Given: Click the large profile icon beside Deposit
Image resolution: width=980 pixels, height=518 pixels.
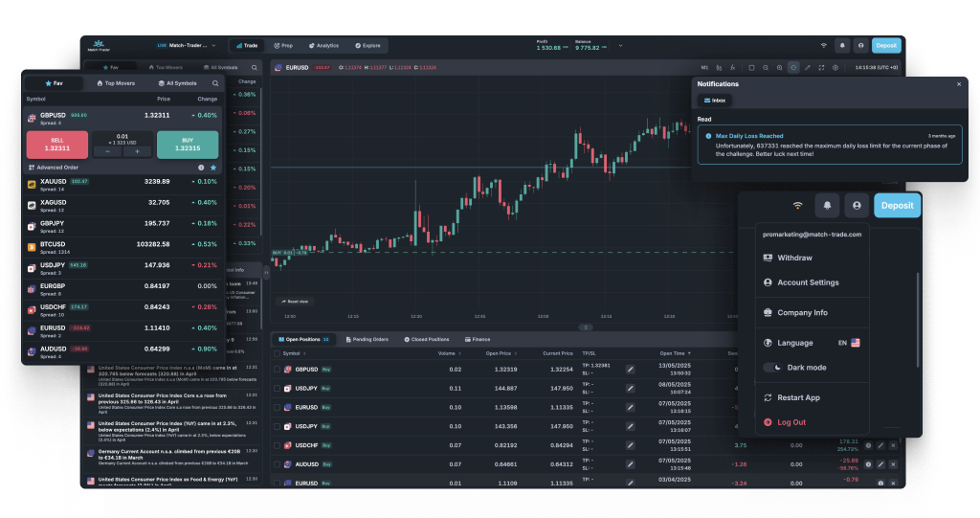Looking at the screenshot, I should 856,205.
